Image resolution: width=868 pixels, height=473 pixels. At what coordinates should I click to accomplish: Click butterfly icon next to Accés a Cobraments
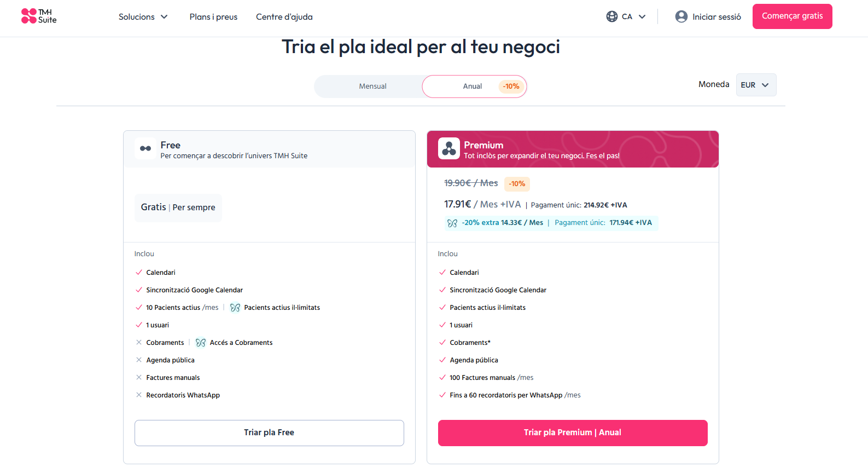[201, 343]
